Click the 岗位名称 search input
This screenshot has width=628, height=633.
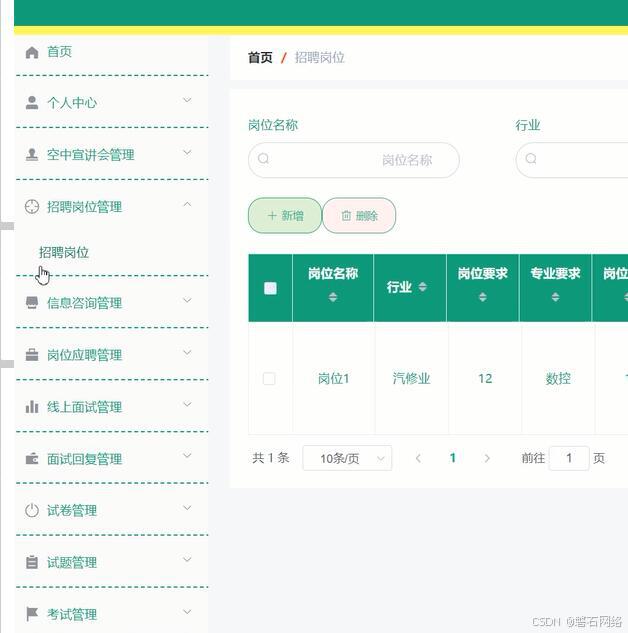(354, 160)
